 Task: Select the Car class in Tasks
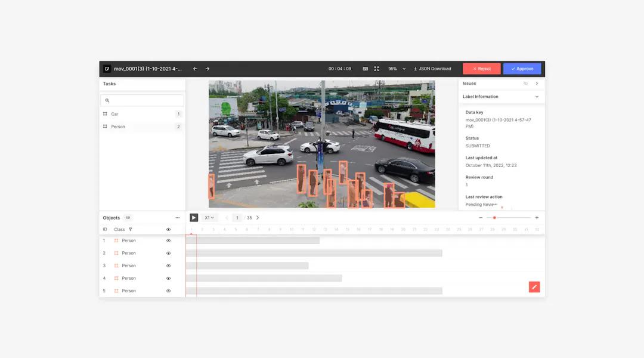pyautogui.click(x=142, y=114)
